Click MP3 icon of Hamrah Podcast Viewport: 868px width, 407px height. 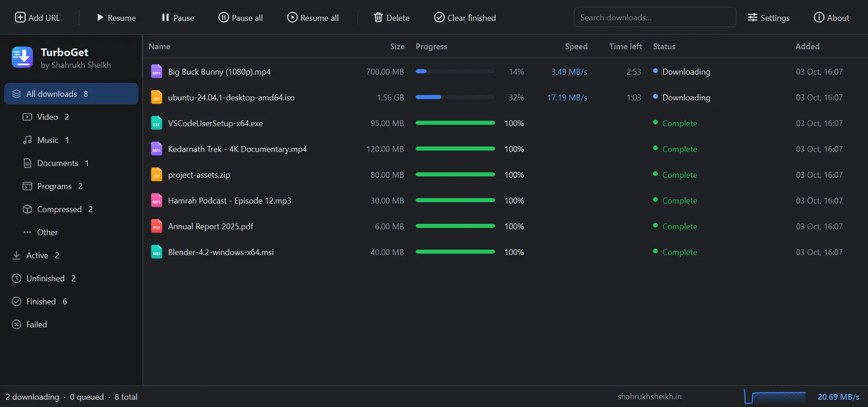coord(156,200)
